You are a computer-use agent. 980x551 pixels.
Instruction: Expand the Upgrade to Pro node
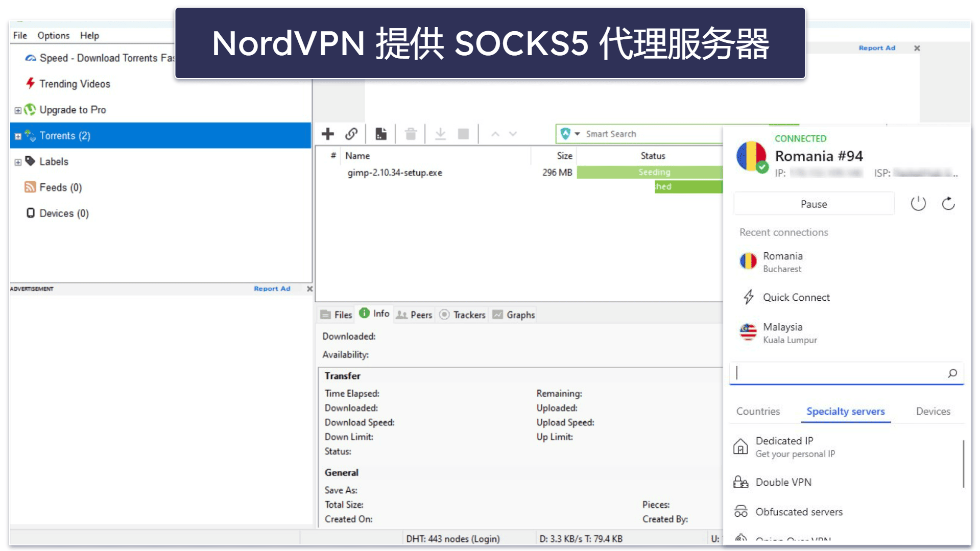18,110
